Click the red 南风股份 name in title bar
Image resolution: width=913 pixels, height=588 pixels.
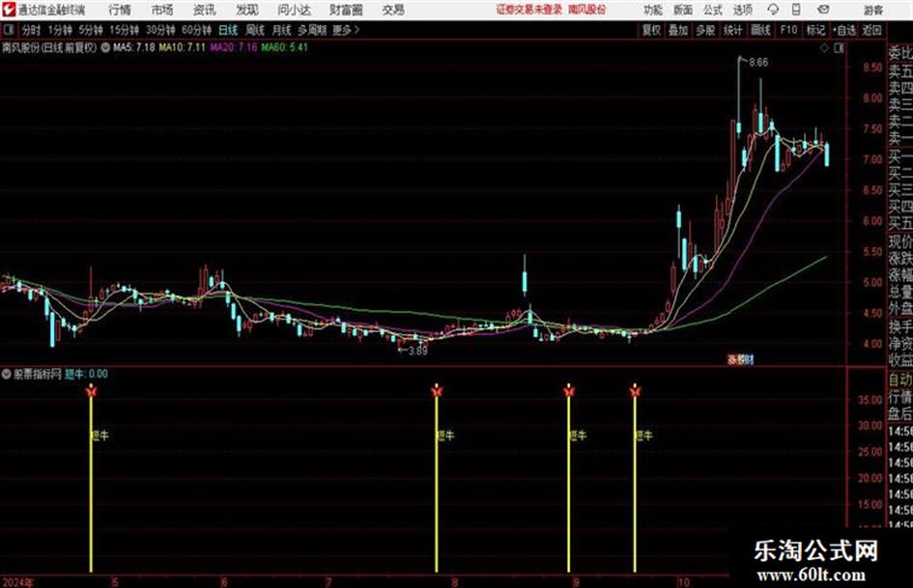click(587, 10)
